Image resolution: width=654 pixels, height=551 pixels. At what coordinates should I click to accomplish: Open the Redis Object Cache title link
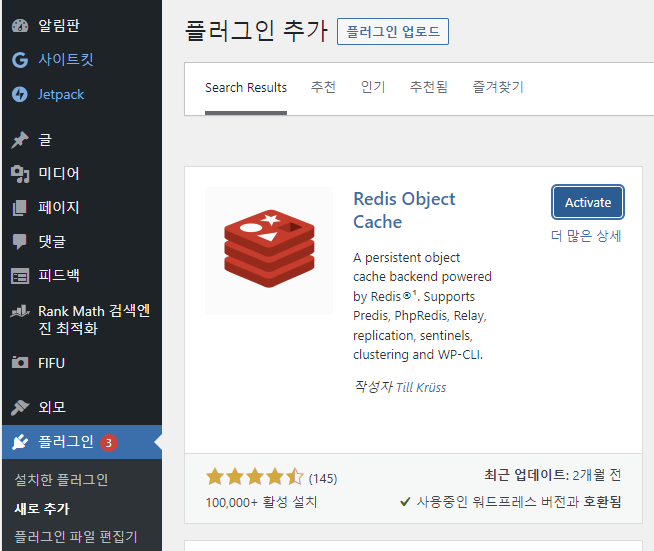[404, 210]
